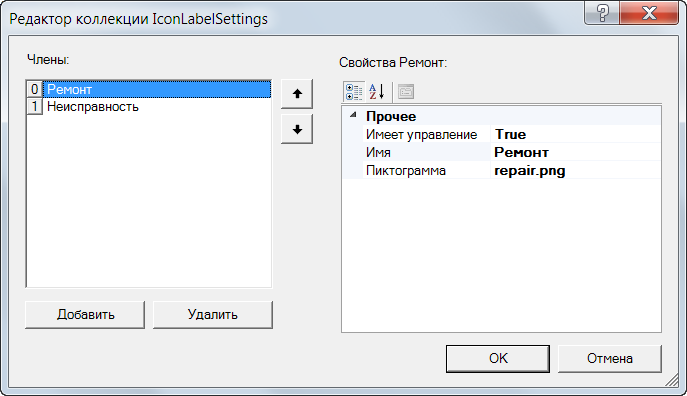
Task: Select the Ремонт member in list
Action: coord(157,89)
